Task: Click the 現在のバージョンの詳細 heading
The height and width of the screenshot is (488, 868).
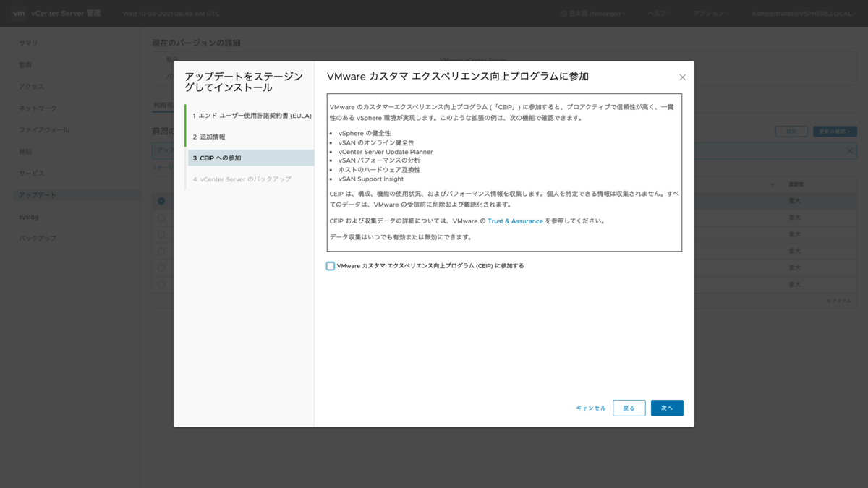Action: (196, 44)
